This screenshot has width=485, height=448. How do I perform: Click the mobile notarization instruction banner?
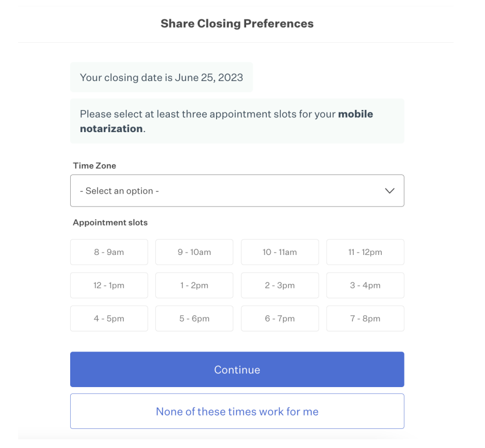pyautogui.click(x=237, y=121)
